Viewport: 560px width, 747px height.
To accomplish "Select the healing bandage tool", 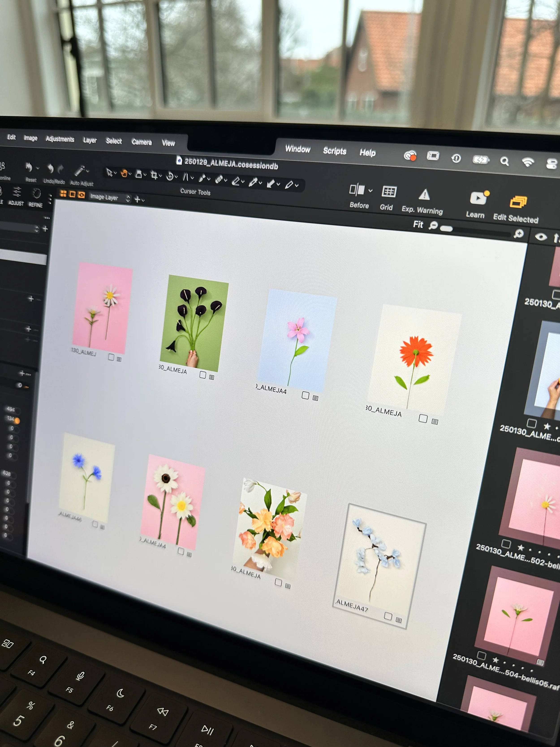I will tap(219, 179).
